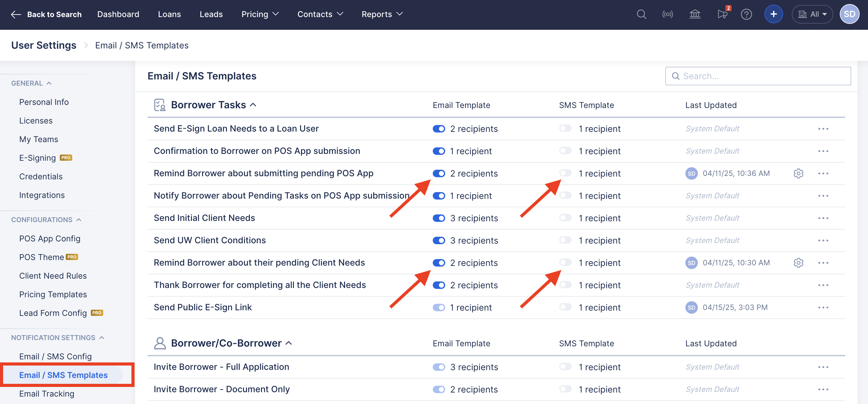Screen dimensions: 868x404
Task: Open gear settings for Remind Borrower pending POS App
Action: [x=798, y=173]
